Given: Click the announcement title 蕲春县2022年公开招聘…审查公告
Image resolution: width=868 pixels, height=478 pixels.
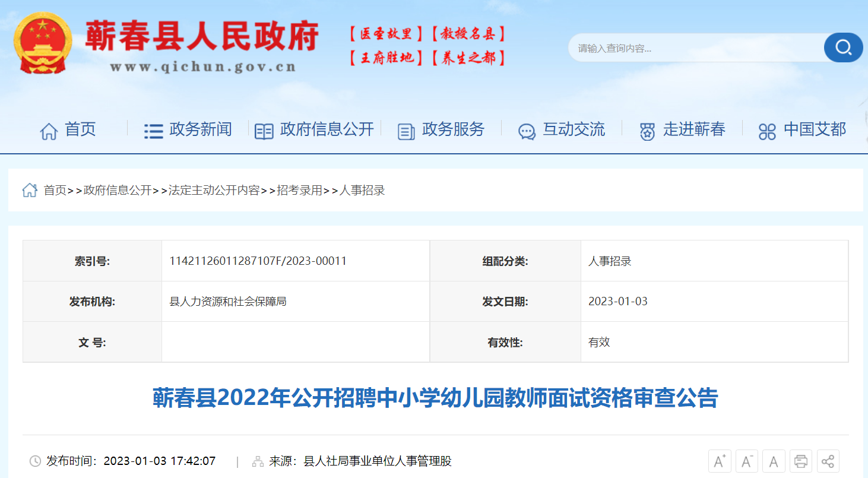Looking at the screenshot, I should tap(435, 398).
